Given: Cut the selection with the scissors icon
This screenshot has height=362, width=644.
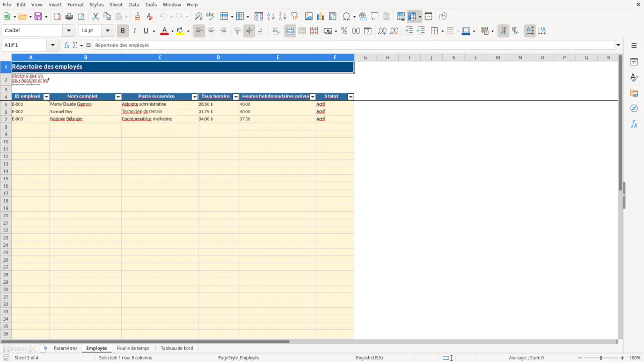Looking at the screenshot, I should pyautogui.click(x=96, y=17).
